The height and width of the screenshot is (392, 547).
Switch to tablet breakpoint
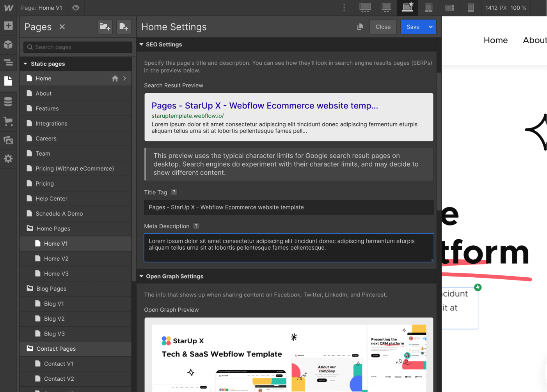[428, 8]
